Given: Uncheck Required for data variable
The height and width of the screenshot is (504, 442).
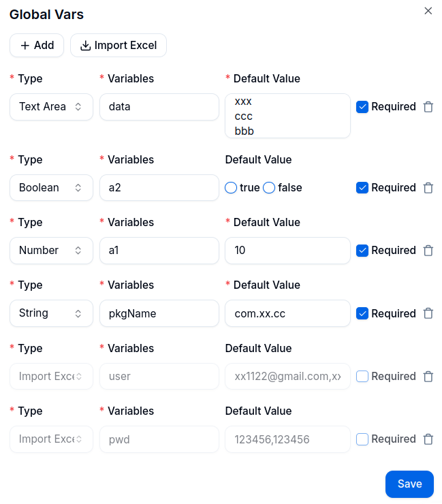Looking at the screenshot, I should point(362,107).
